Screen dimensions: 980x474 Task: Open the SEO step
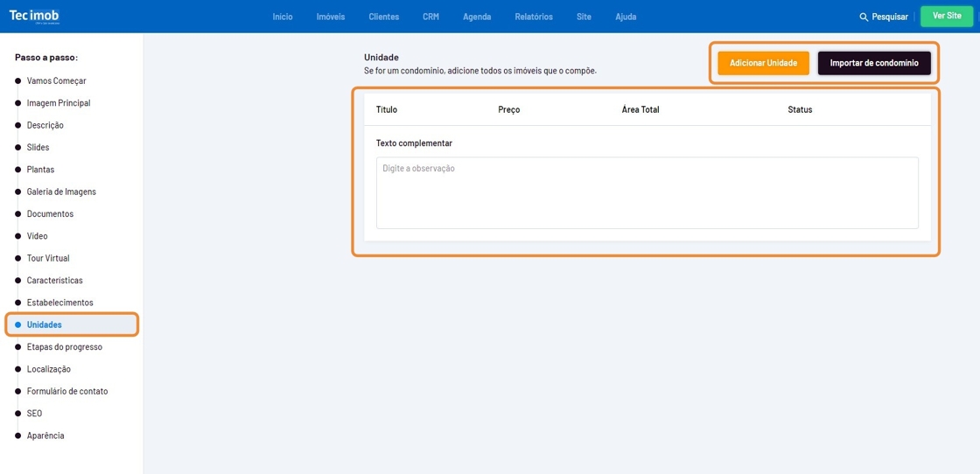pos(34,414)
